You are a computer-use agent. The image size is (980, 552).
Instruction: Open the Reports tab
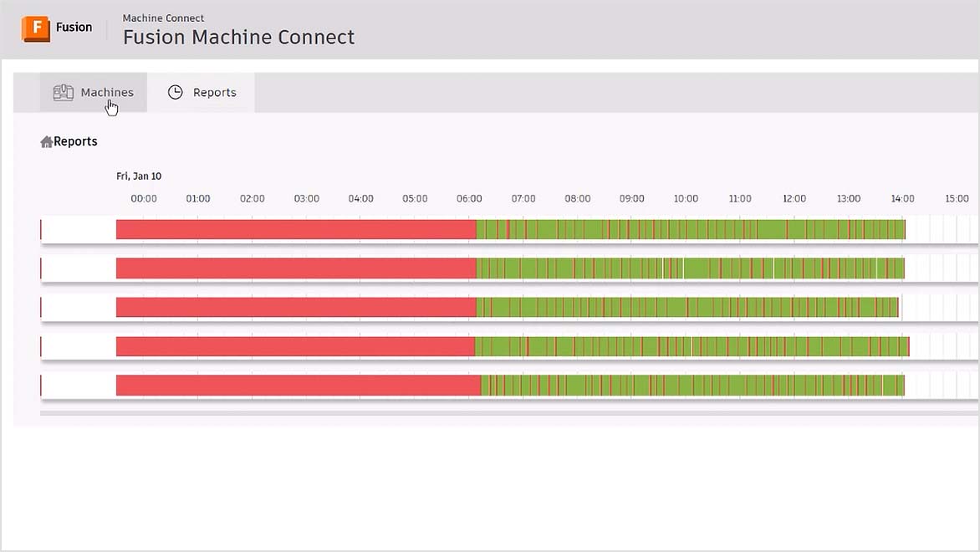[x=213, y=92]
